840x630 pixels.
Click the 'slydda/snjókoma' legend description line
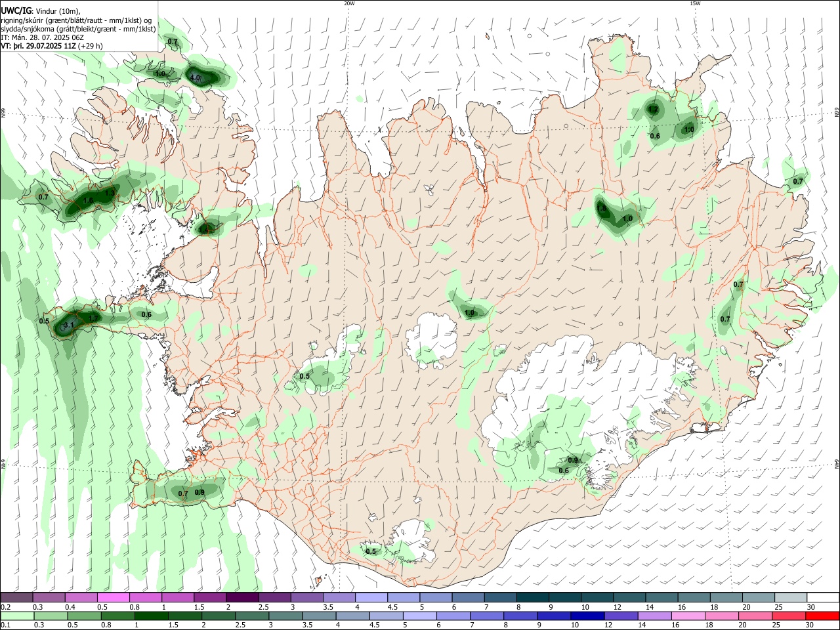(x=78, y=29)
